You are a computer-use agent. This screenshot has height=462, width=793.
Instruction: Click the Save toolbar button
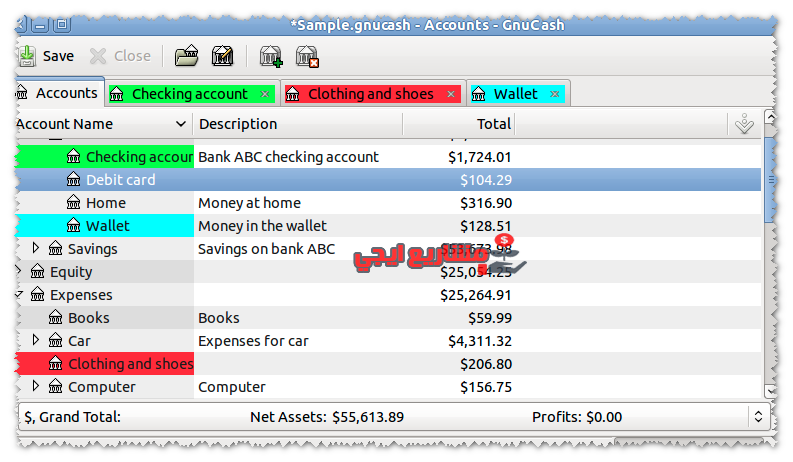(x=47, y=56)
